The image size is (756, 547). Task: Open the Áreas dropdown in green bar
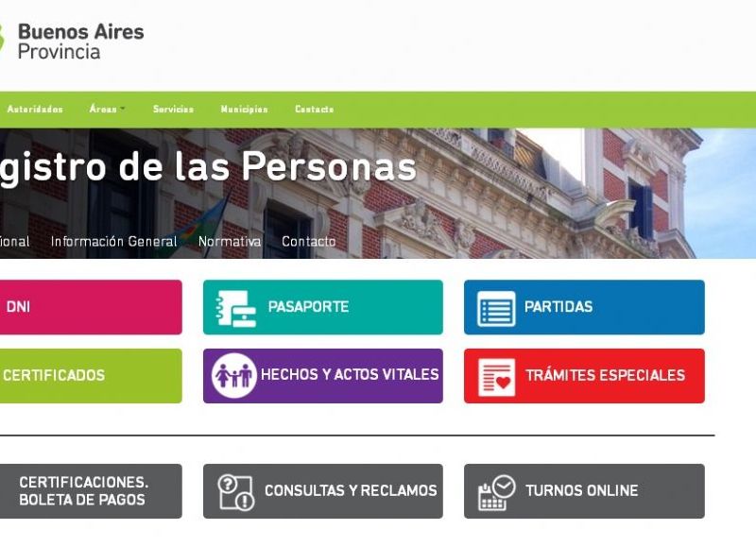107,109
